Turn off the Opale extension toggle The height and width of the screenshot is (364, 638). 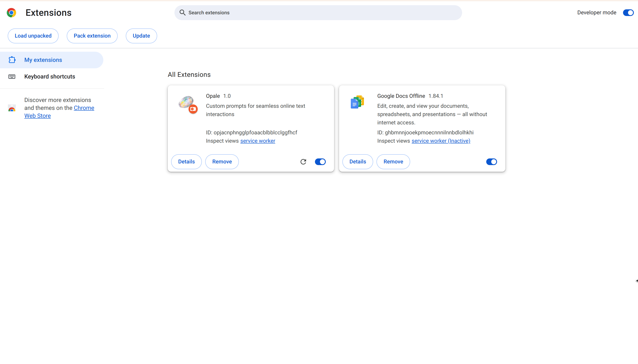pyautogui.click(x=320, y=162)
